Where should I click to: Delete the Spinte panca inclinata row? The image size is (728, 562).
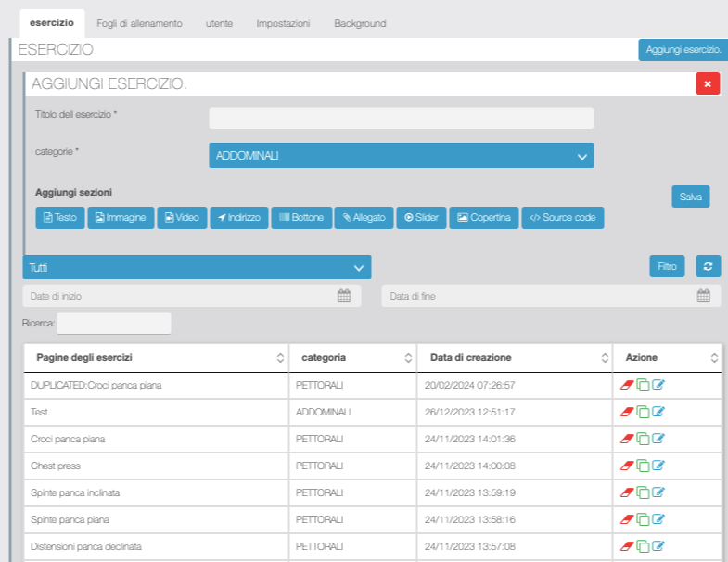[x=626, y=492]
